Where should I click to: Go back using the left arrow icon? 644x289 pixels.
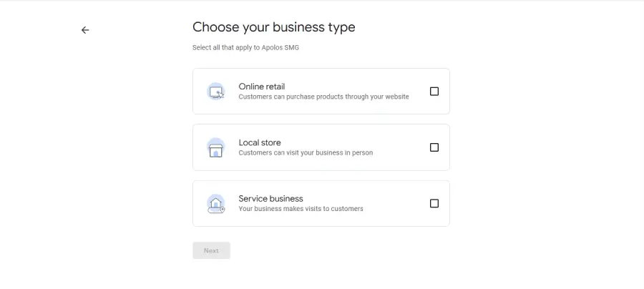point(85,30)
